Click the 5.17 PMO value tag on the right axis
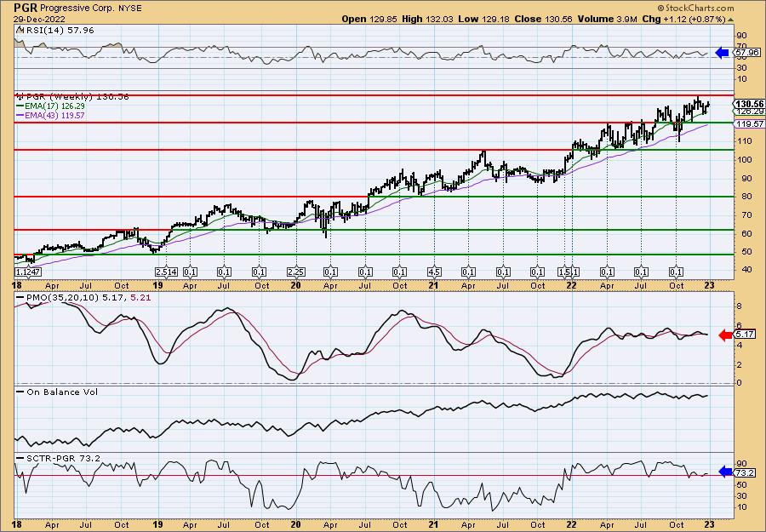 tap(746, 335)
